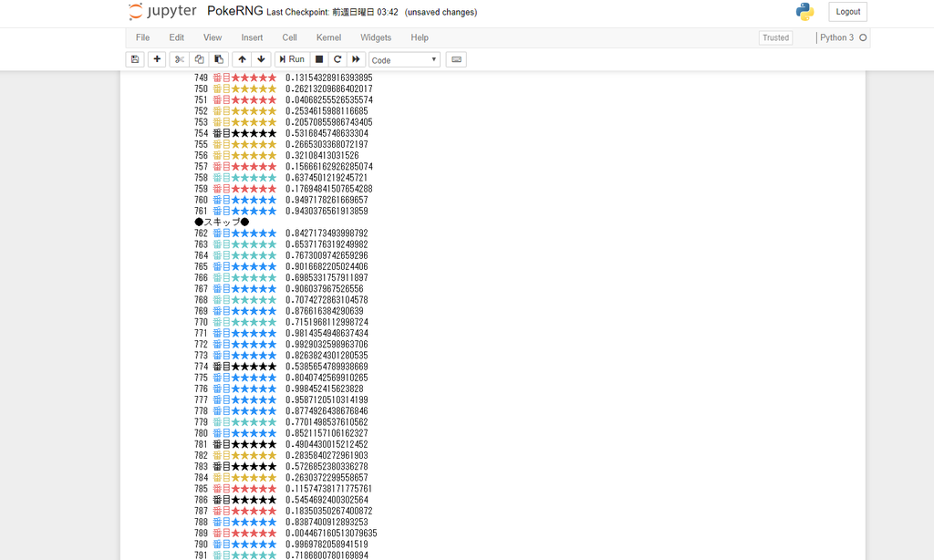Image resolution: width=934 pixels, height=560 pixels.
Task: Copy selected cells icon
Action: click(199, 59)
